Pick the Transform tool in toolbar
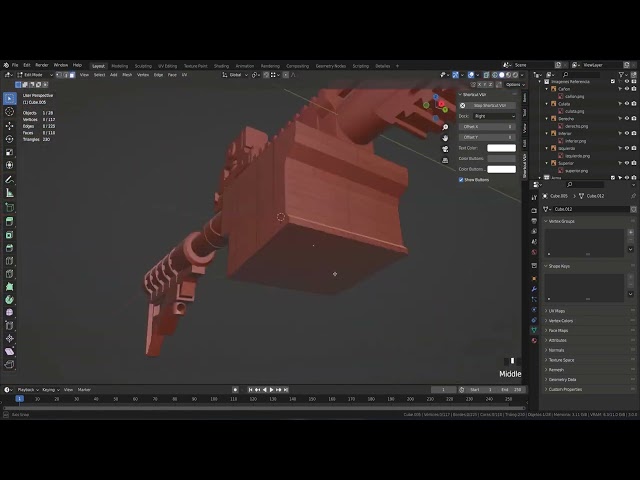Screen dimensions: 640x480 click(x=10, y=165)
